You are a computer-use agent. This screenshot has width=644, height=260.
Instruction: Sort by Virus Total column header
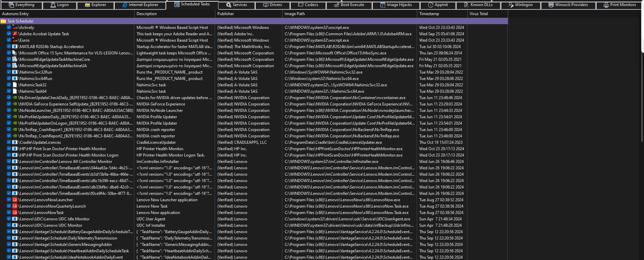coord(488,14)
